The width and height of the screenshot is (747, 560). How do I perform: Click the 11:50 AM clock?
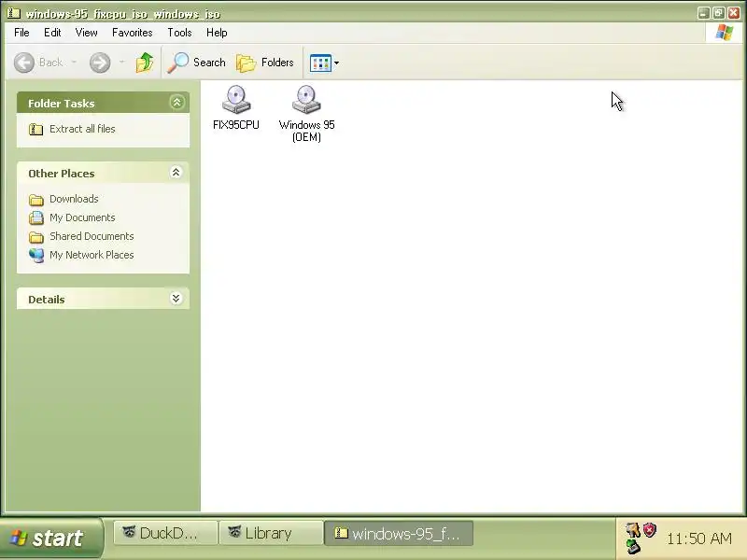pyautogui.click(x=698, y=539)
